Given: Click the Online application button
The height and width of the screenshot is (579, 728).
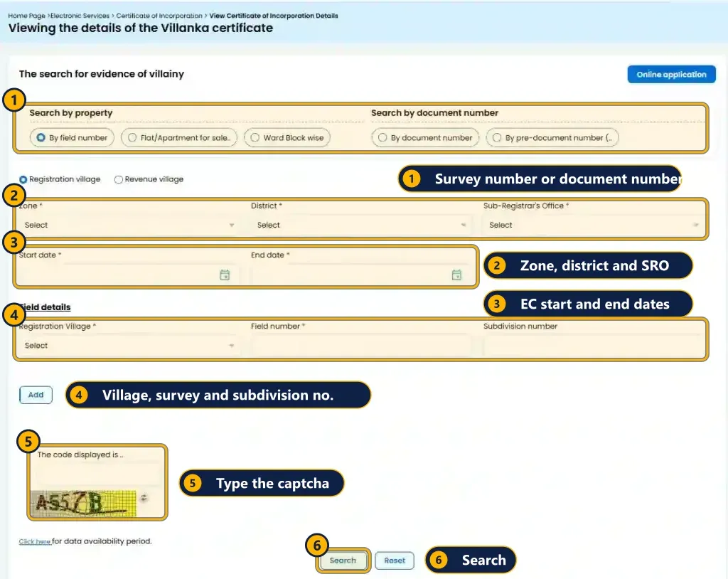Looking at the screenshot, I should pyautogui.click(x=671, y=75).
